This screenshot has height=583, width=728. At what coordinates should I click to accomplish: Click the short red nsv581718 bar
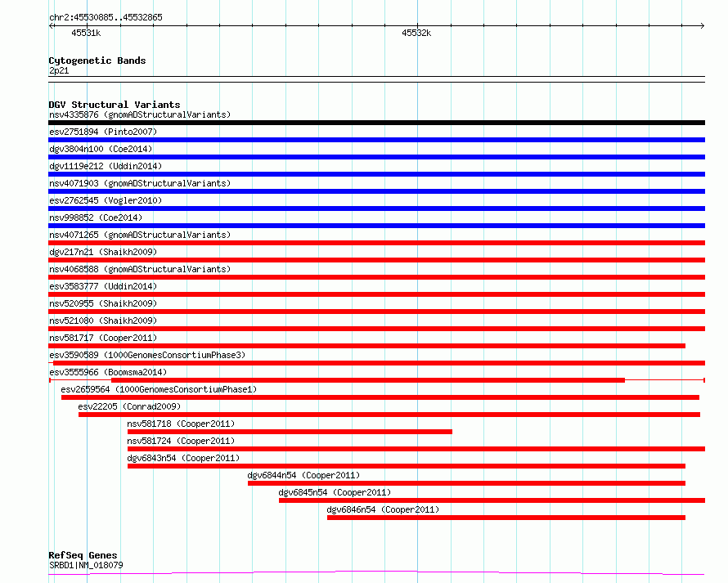click(290, 432)
